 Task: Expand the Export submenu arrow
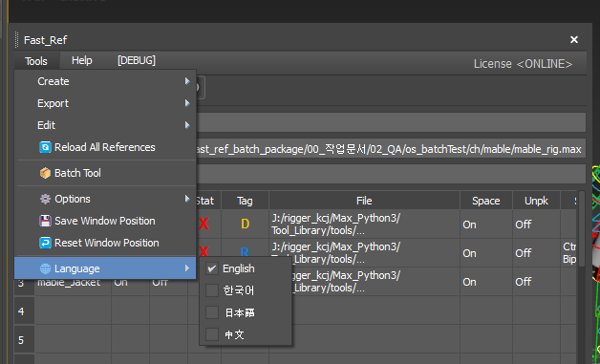[x=187, y=103]
